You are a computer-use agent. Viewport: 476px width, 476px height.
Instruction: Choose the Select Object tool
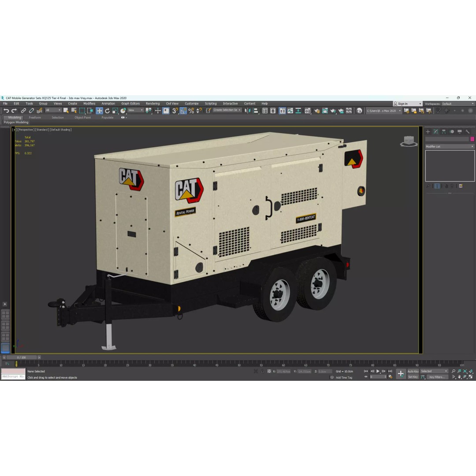[x=66, y=111]
